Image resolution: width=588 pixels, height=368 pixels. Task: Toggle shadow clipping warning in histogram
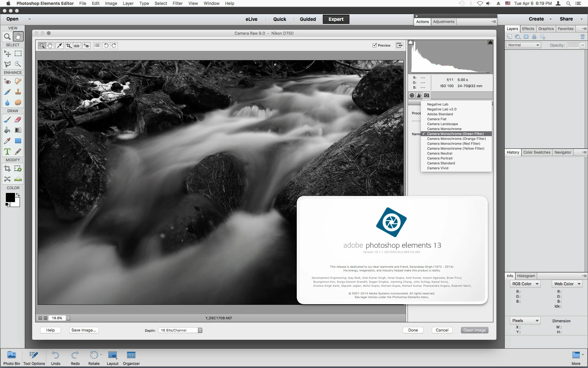(x=411, y=42)
